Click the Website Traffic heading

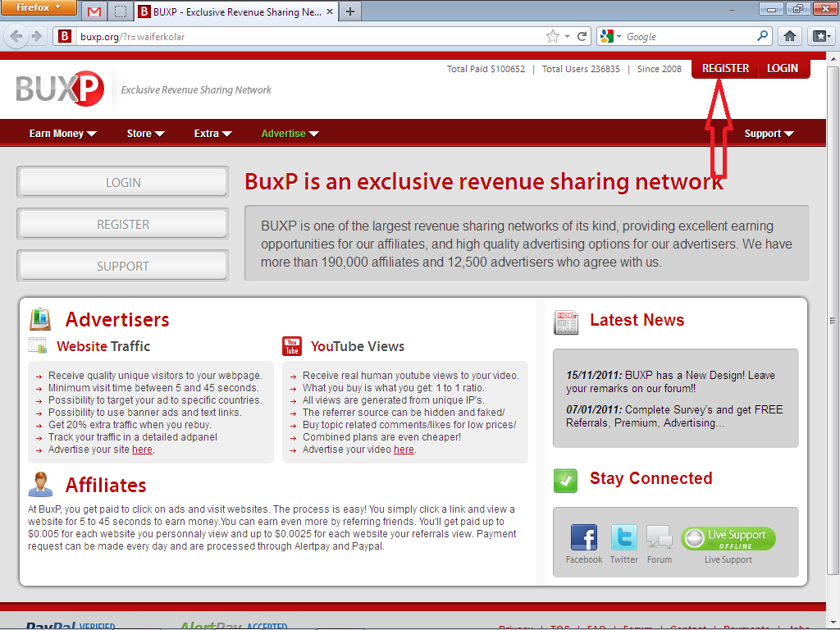(x=103, y=346)
